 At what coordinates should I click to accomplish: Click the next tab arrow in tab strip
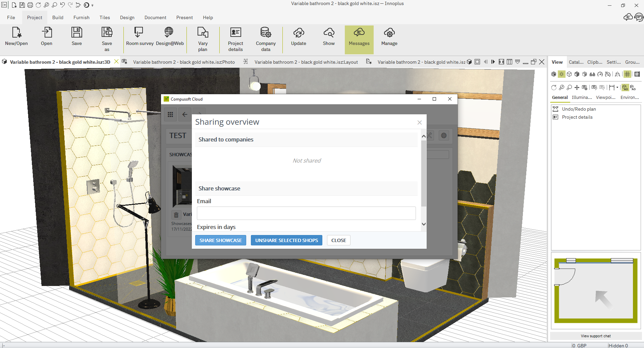[493, 62]
